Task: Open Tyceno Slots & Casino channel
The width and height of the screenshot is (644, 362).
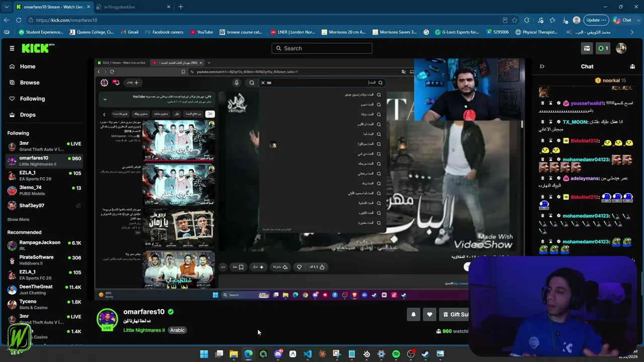Action: 44,304
